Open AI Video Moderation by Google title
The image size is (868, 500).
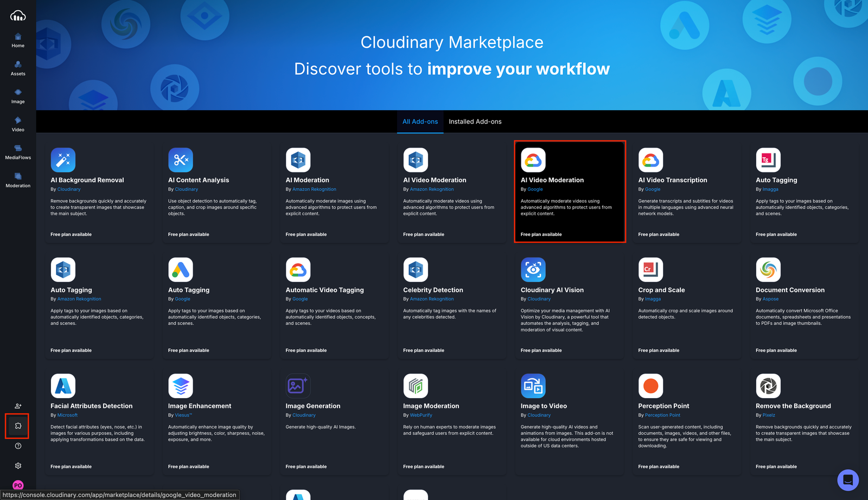click(x=552, y=180)
